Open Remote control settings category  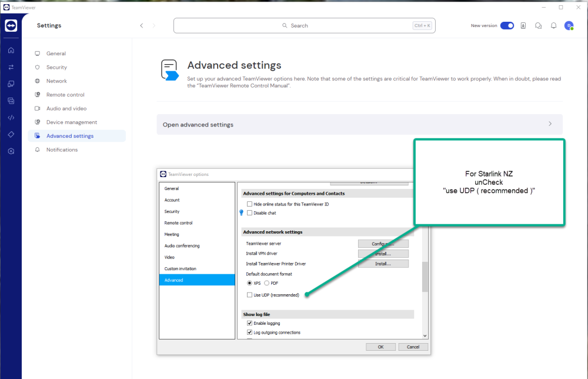pyautogui.click(x=76, y=95)
